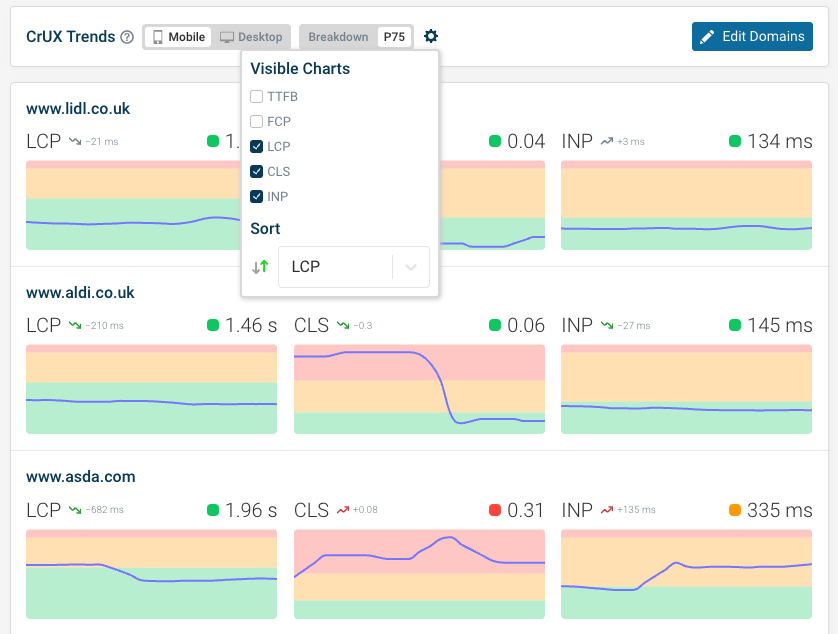This screenshot has height=634, width=838.
Task: Open the lidl INP trend chart
Action: 686,205
